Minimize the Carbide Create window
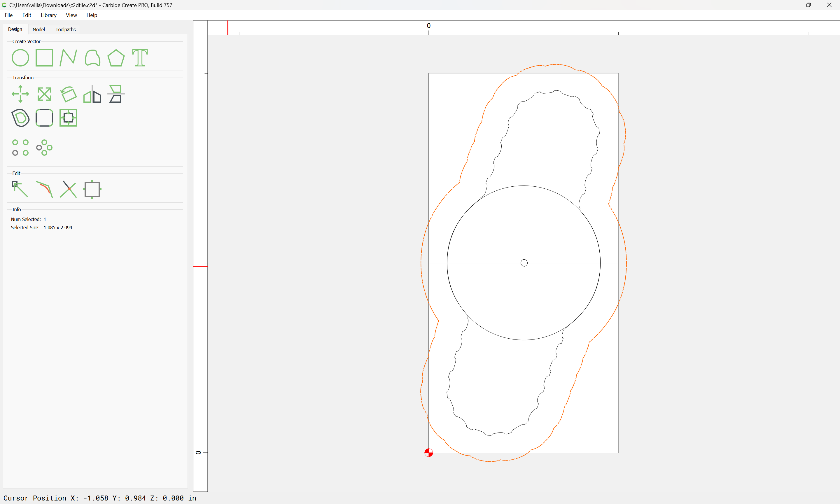840x504 pixels. point(788,5)
